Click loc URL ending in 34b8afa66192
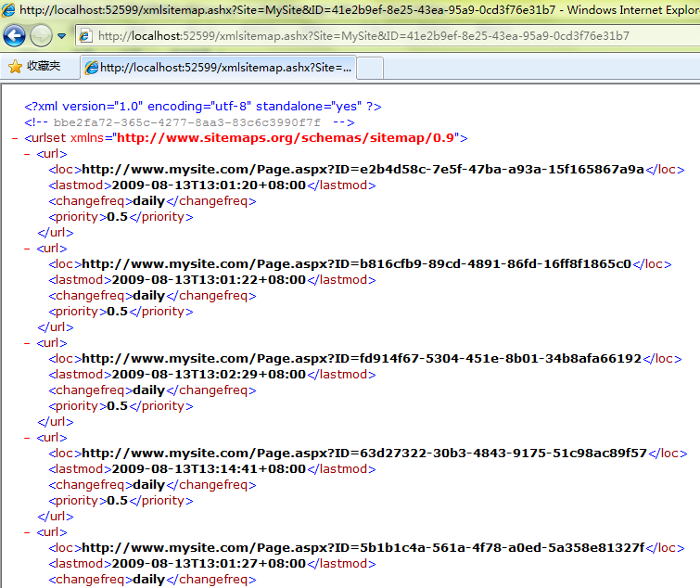The width and height of the screenshot is (700, 588). (362, 359)
